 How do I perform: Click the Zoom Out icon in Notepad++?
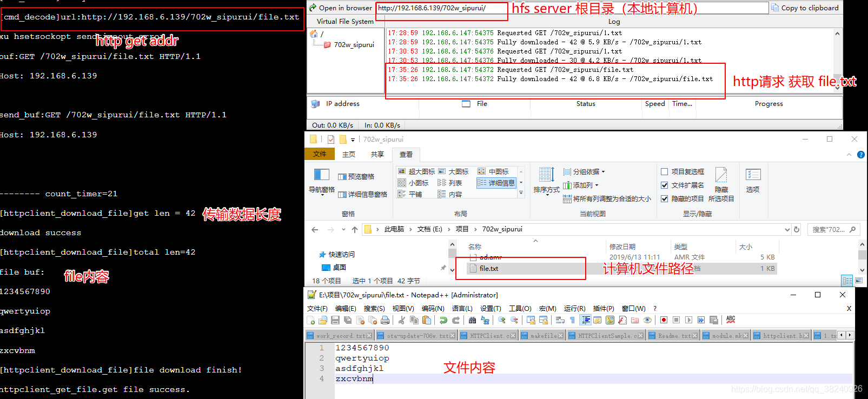(x=514, y=320)
